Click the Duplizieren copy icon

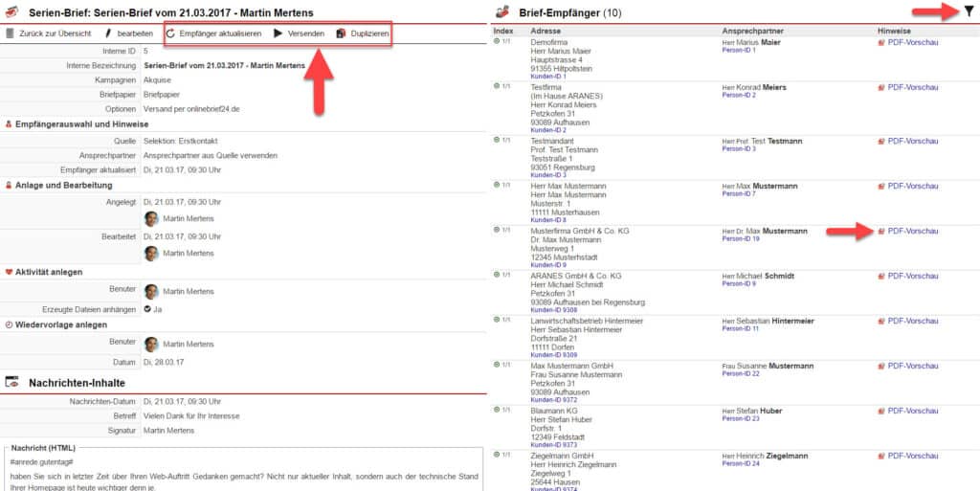click(x=341, y=33)
